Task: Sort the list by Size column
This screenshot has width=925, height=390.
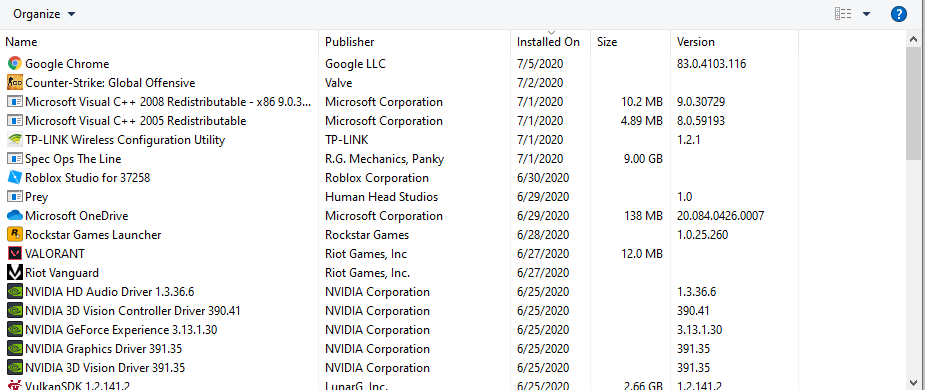Action: (607, 42)
